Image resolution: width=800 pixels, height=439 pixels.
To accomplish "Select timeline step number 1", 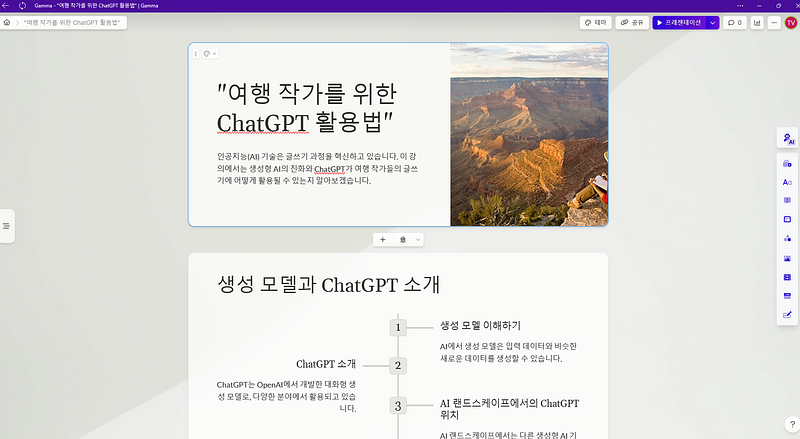I will [398, 327].
